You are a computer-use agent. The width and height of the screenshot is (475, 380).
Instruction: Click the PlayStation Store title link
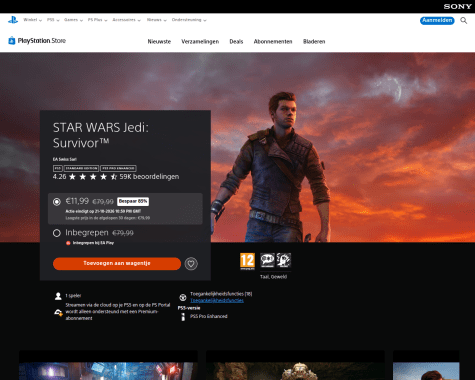pos(42,41)
